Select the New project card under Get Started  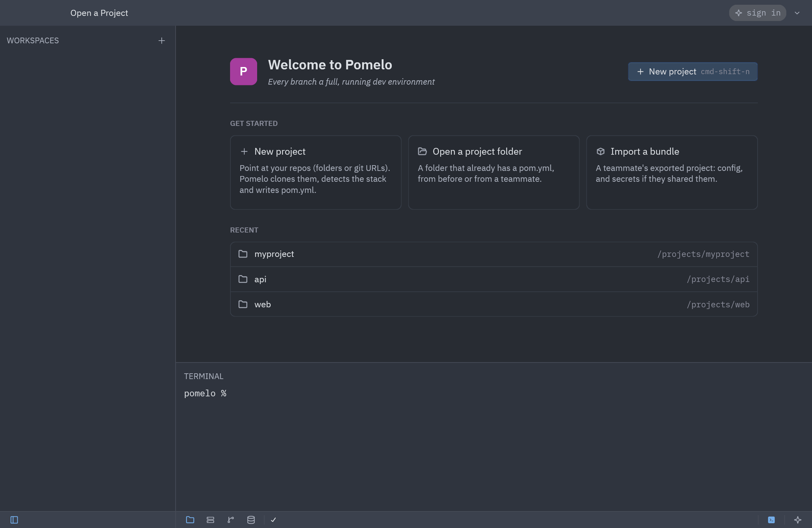316,172
